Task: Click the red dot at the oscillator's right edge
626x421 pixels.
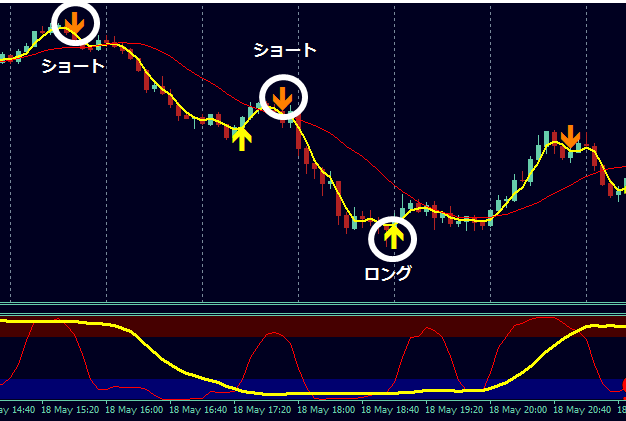Action: [622, 384]
